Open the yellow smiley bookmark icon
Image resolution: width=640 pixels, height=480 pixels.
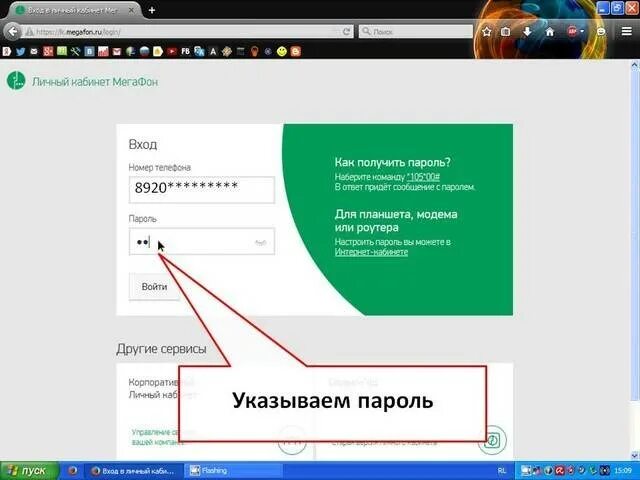pyautogui.click(x=282, y=51)
